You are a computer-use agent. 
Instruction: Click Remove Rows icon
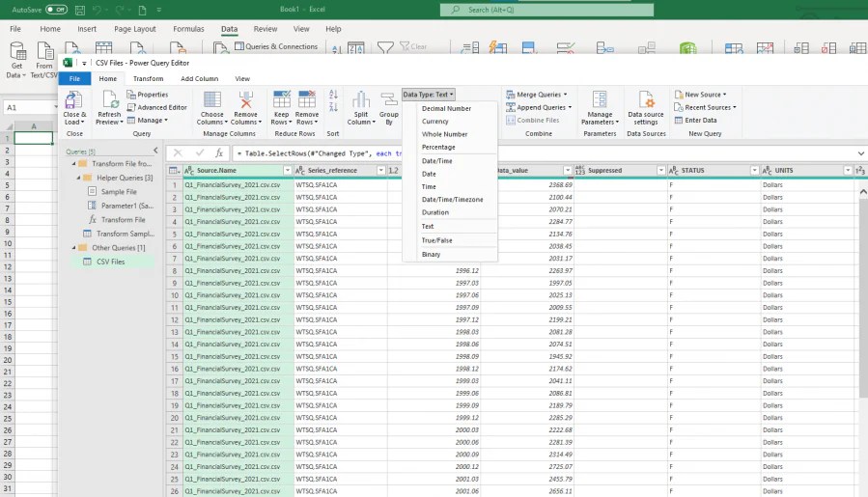307,99
